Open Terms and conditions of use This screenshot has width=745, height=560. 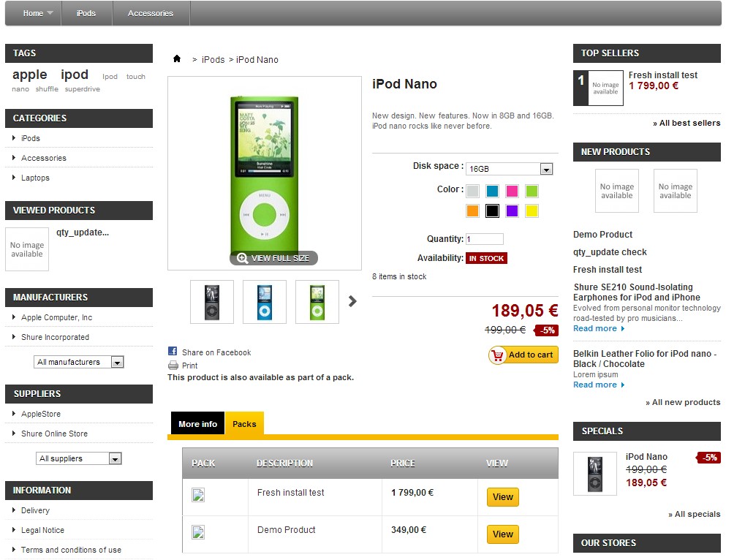pos(71,550)
